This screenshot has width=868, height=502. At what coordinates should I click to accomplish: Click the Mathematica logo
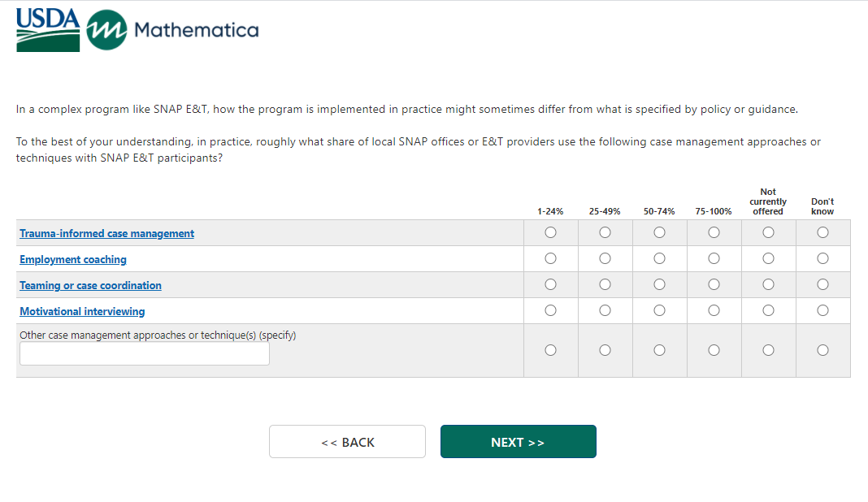click(172, 30)
